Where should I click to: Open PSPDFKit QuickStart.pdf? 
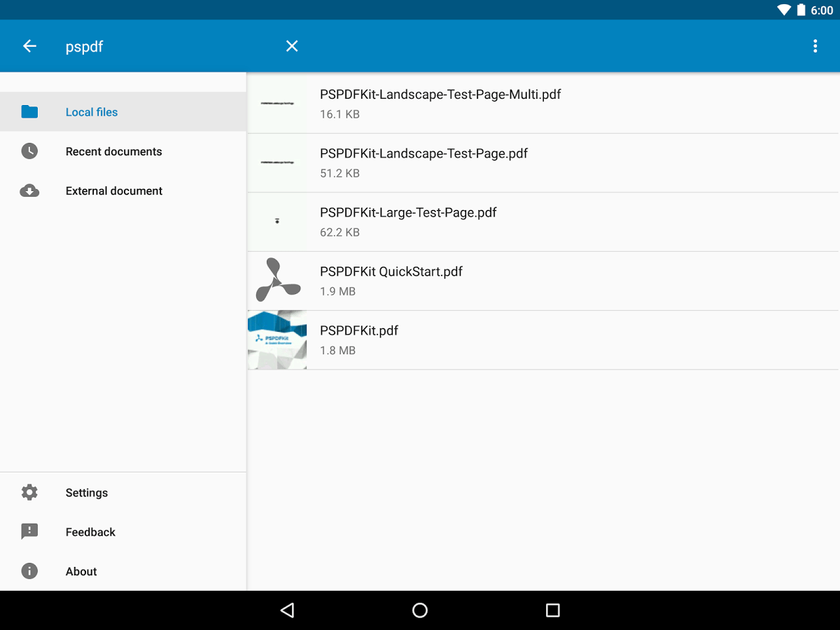(543, 281)
